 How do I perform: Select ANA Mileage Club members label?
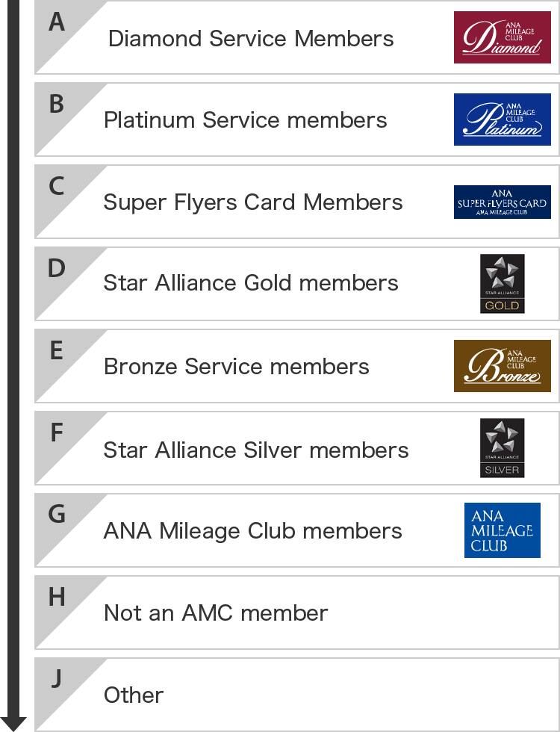pyautogui.click(x=252, y=531)
